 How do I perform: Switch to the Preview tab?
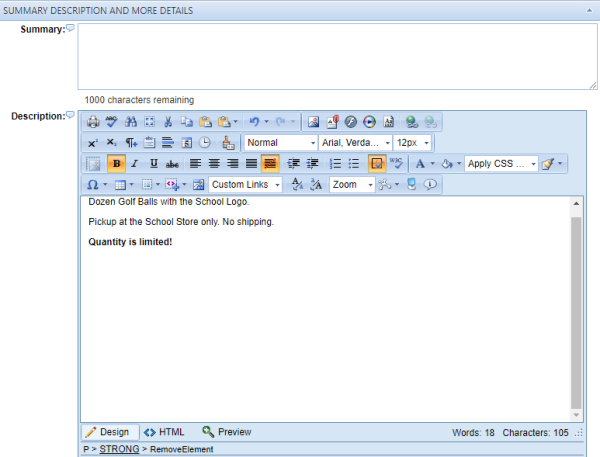(x=227, y=432)
